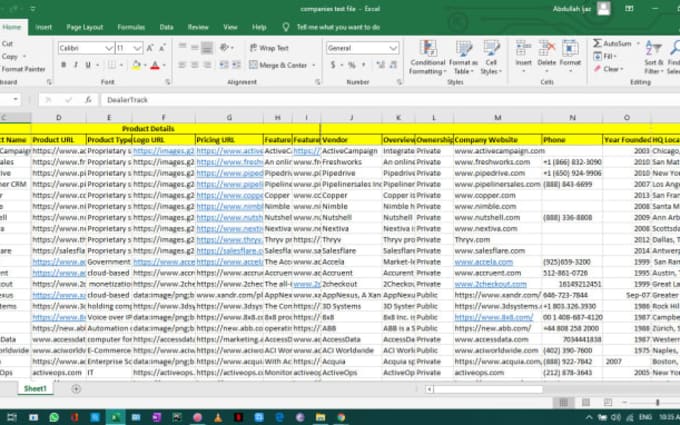Switch to the View tab
Image resolution: width=680 pixels, height=425 pixels.
pyautogui.click(x=230, y=27)
